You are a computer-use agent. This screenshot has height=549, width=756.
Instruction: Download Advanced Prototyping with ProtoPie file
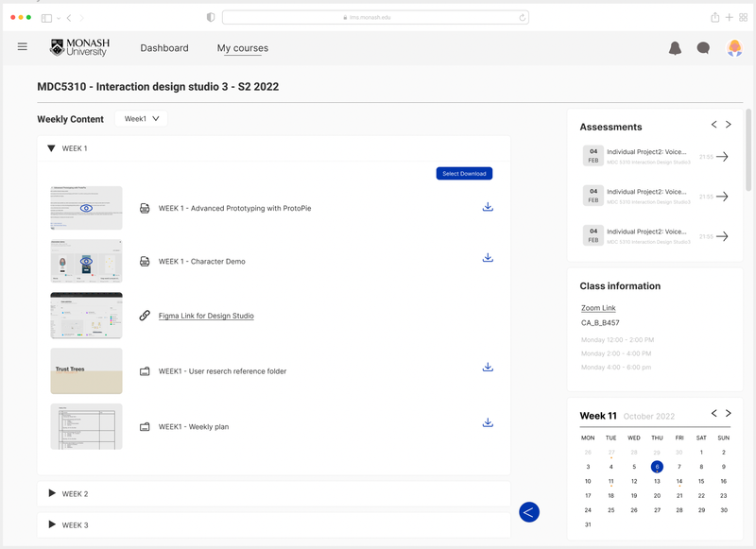point(488,207)
